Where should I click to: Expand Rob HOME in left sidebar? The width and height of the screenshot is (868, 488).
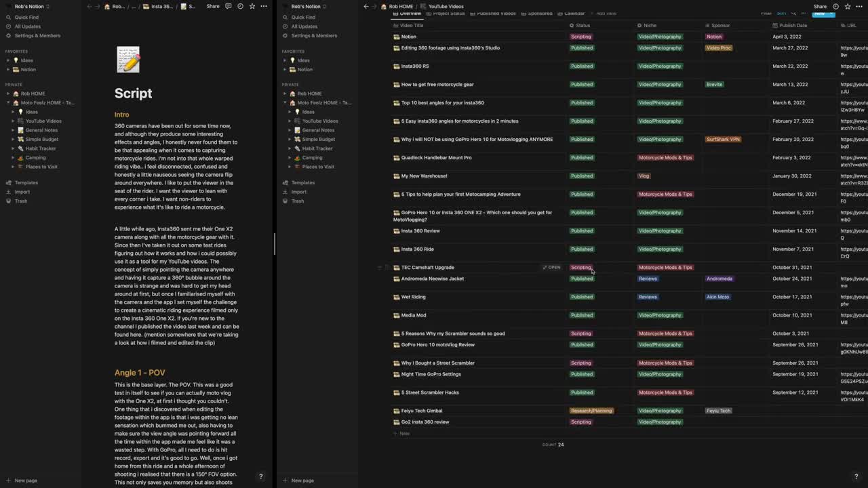8,94
